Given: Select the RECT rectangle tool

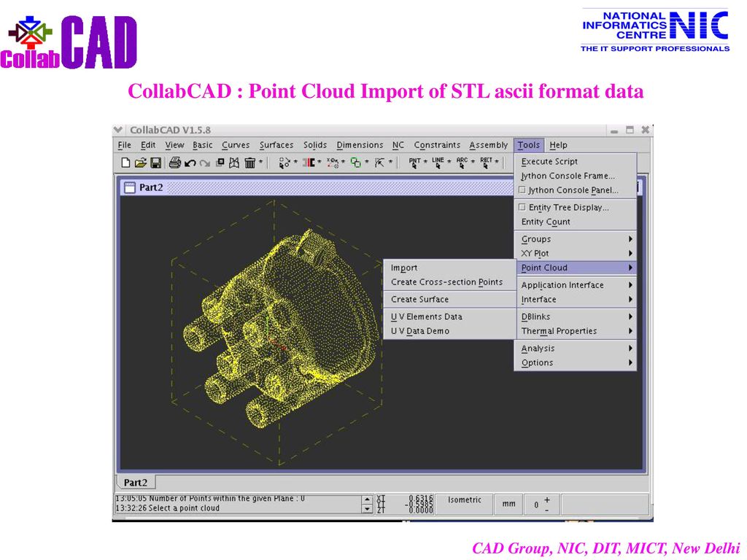Looking at the screenshot, I should [486, 163].
